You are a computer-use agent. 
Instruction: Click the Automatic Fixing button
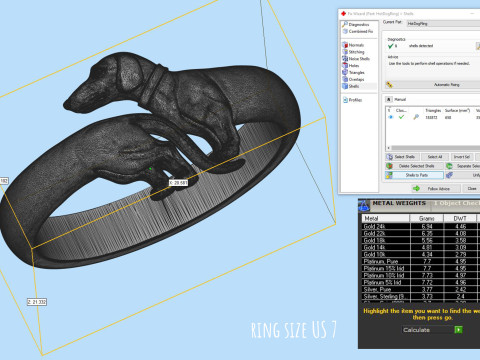pyautogui.click(x=432, y=85)
